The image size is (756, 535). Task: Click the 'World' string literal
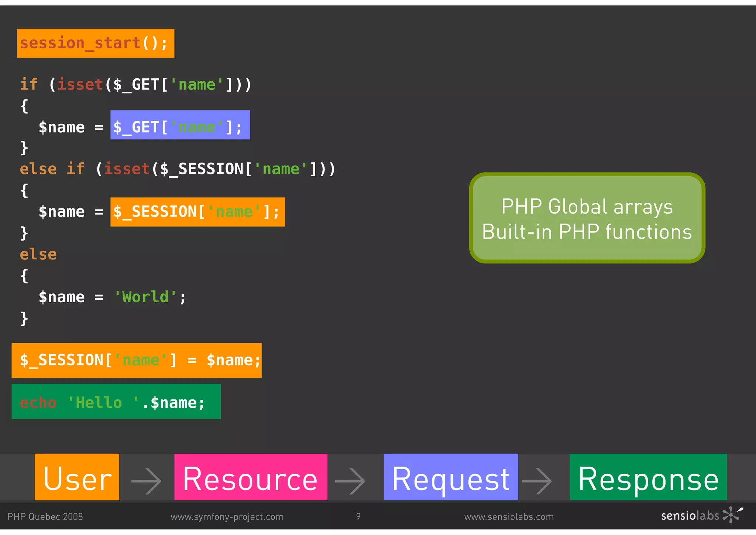pyautogui.click(x=145, y=297)
